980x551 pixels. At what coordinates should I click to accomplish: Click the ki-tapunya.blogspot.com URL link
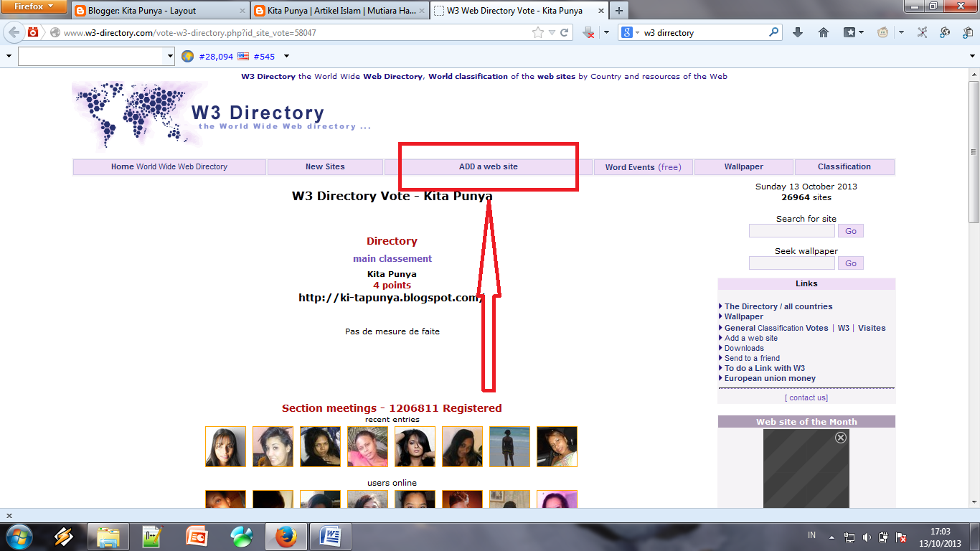[x=391, y=298]
